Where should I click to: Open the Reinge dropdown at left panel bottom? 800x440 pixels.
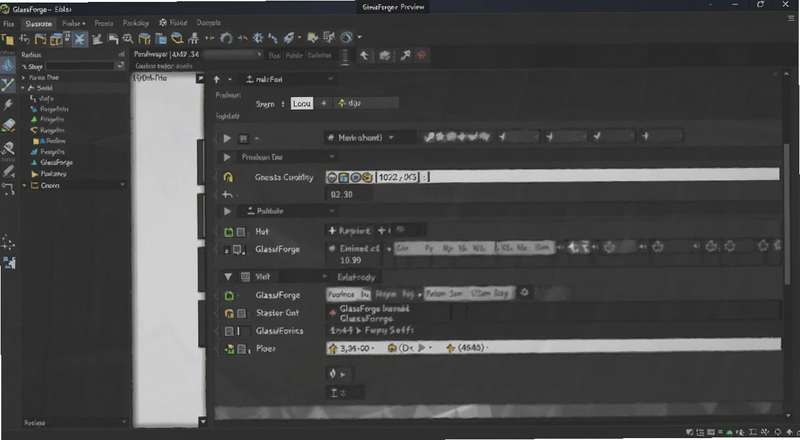click(x=74, y=423)
